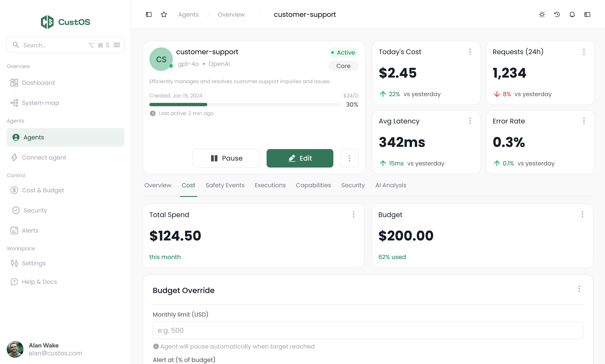Select Agents in the sidebar
The width and height of the screenshot is (605, 364).
(65, 137)
